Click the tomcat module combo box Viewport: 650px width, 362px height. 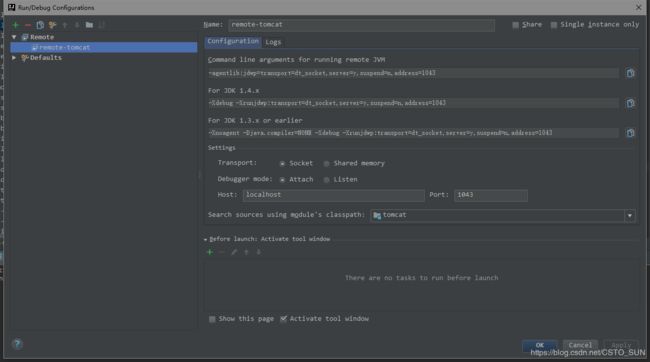point(502,216)
